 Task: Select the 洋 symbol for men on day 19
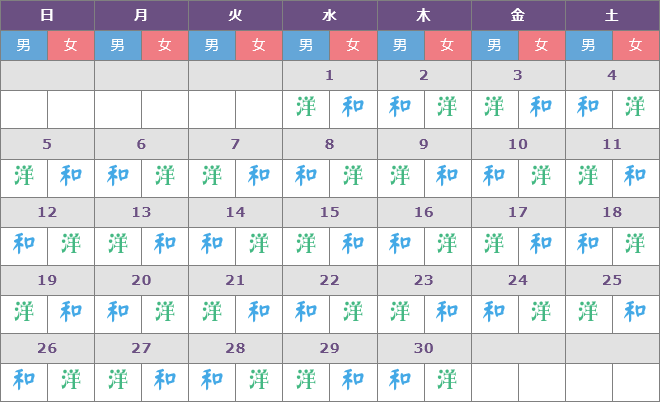point(24,311)
